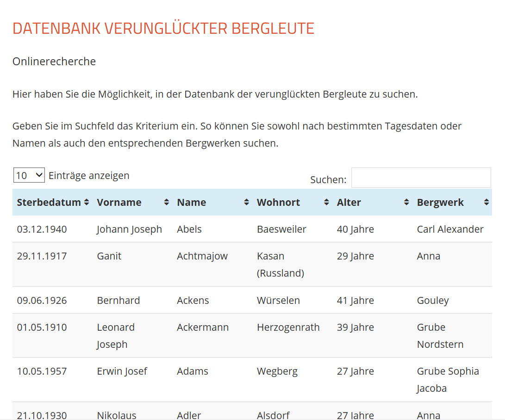Focus the Suchen search field
This screenshot has height=420, width=505.
(421, 178)
